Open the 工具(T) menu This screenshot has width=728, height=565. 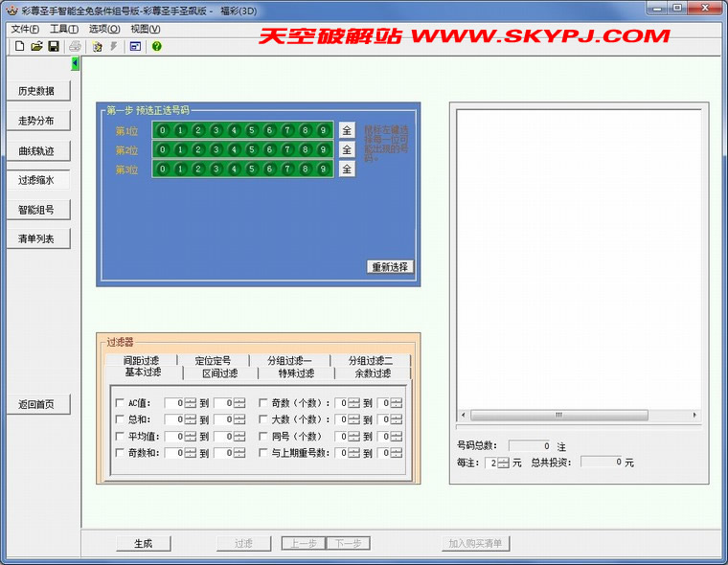coord(64,29)
